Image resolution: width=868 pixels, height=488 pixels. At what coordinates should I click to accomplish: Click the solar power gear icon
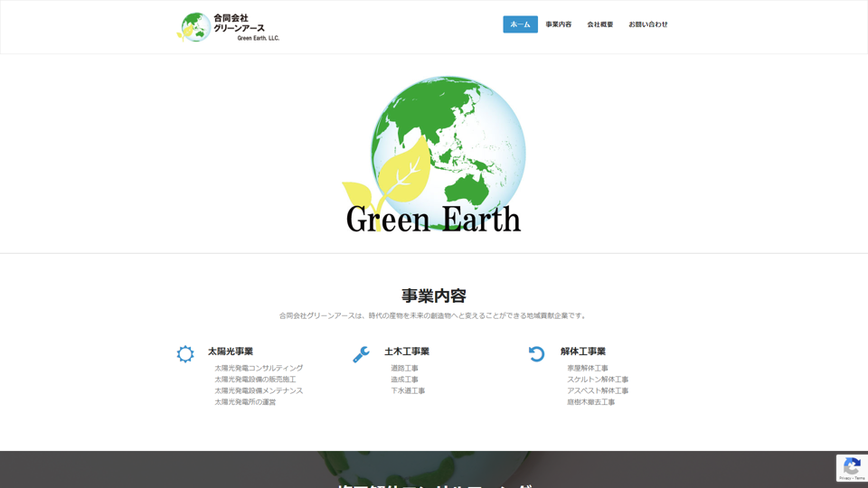pyautogui.click(x=185, y=354)
